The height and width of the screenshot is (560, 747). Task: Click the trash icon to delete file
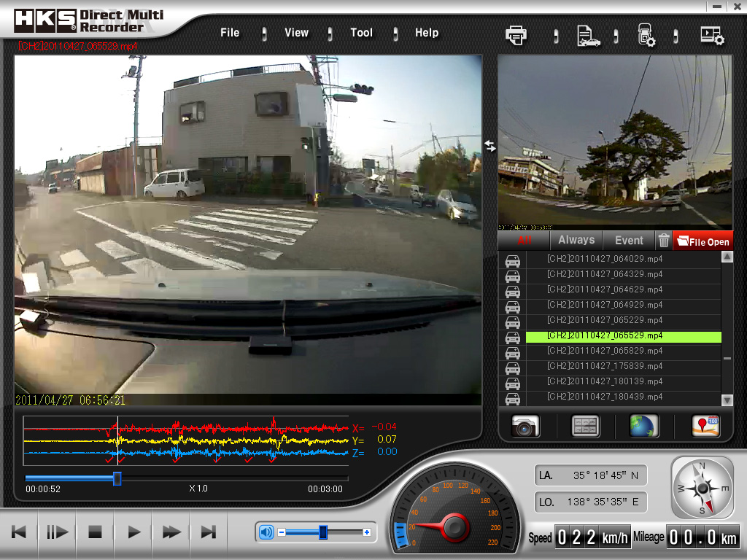(664, 241)
